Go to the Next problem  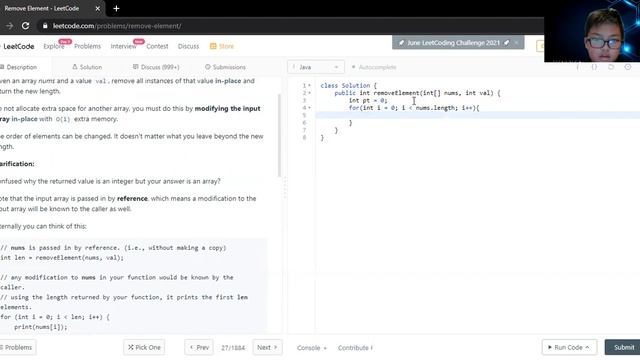[267, 347]
